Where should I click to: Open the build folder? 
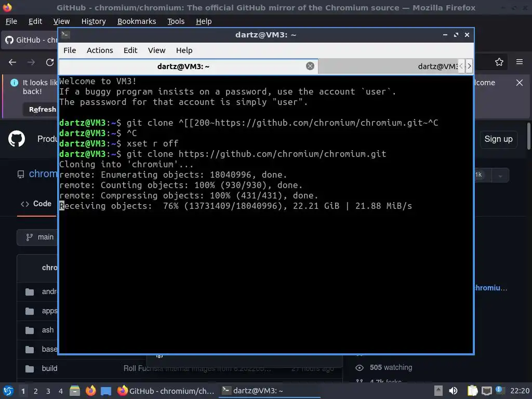pyautogui.click(x=49, y=368)
